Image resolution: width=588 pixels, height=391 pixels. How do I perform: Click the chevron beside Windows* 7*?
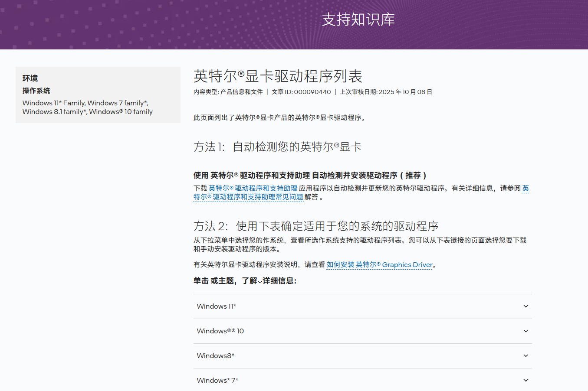pos(526,380)
